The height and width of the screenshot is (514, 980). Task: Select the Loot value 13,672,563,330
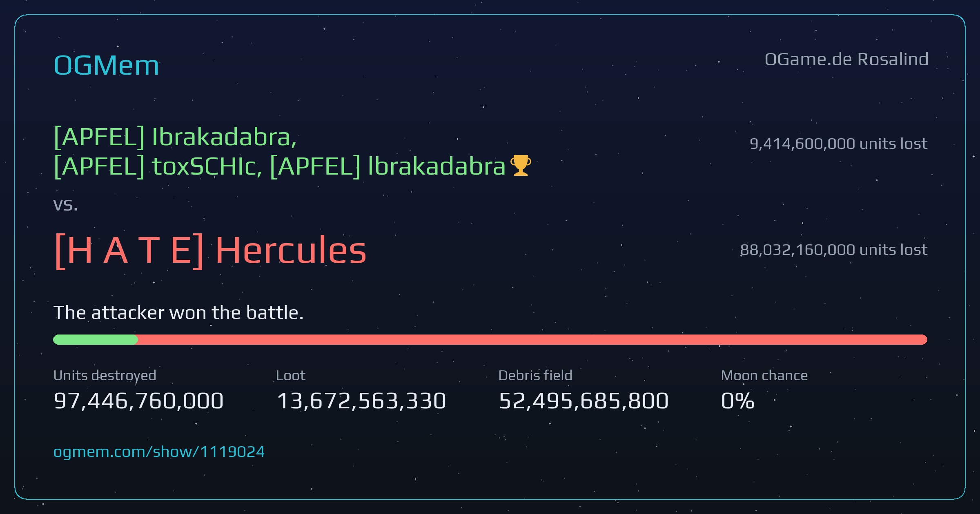(361, 401)
